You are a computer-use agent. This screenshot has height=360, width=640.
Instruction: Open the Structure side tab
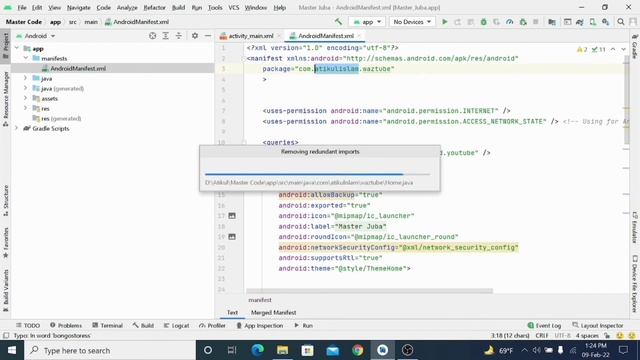pos(5,201)
